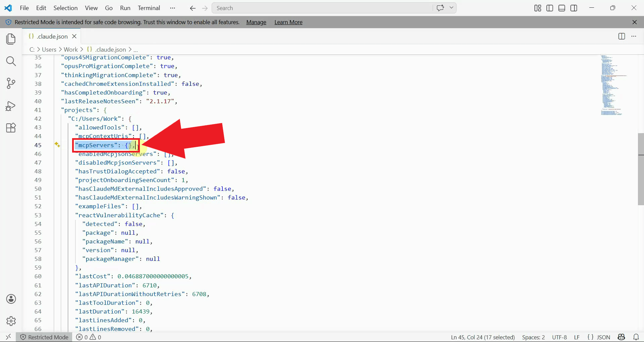This screenshot has width=644, height=342.
Task: Open the Explorer view in activity bar
Action: pyautogui.click(x=11, y=39)
